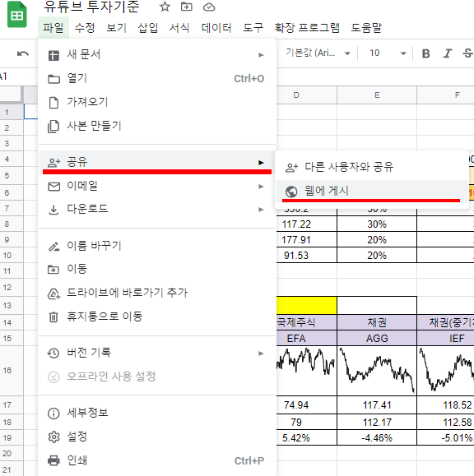Image resolution: width=474 pixels, height=476 pixels.
Task: Open the 도움말 menu
Action: click(x=366, y=28)
